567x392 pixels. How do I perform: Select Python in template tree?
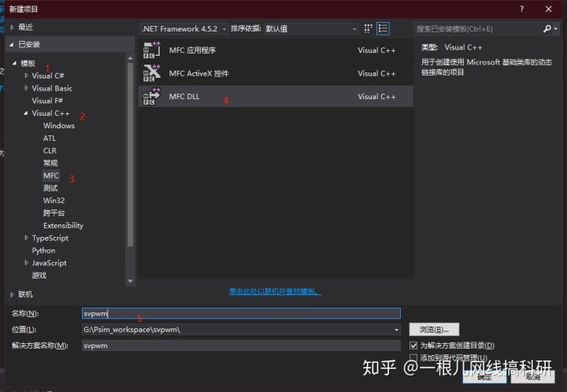click(x=44, y=250)
